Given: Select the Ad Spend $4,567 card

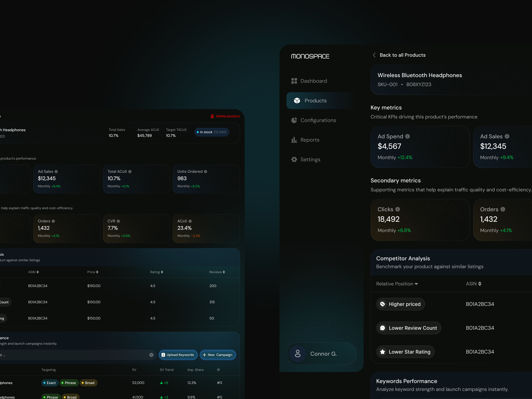Looking at the screenshot, I should click(x=420, y=147).
